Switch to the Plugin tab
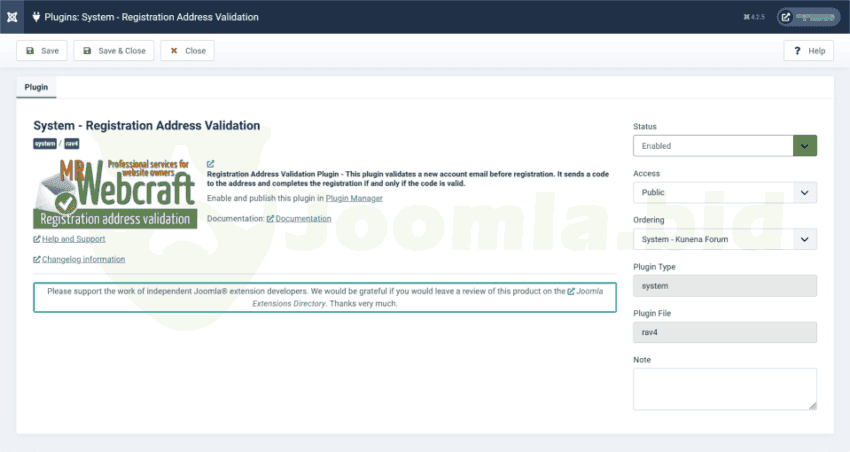Image resolution: width=850 pixels, height=452 pixels. pyautogui.click(x=37, y=88)
